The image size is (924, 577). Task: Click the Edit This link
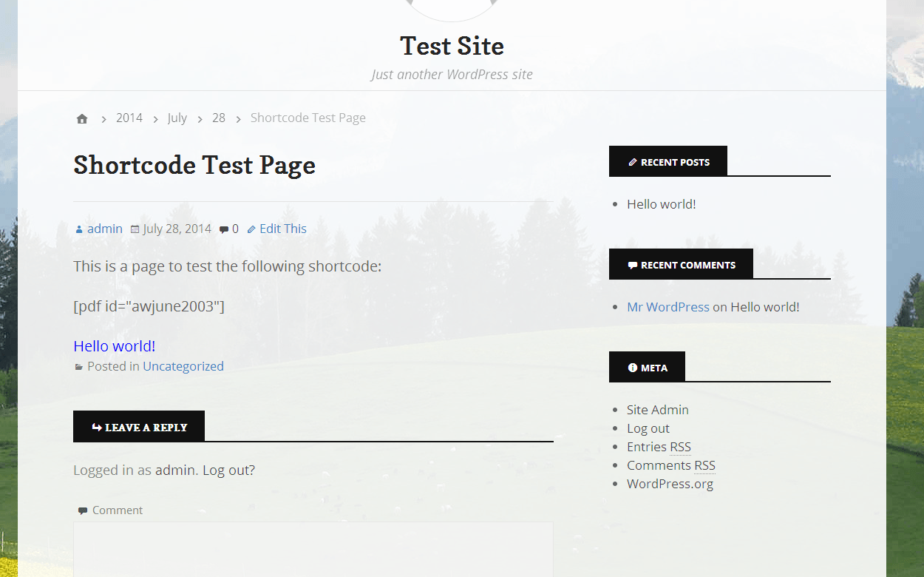pos(282,229)
